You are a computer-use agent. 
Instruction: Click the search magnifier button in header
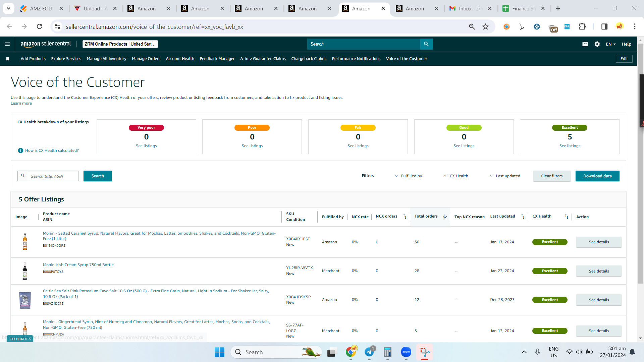click(426, 44)
